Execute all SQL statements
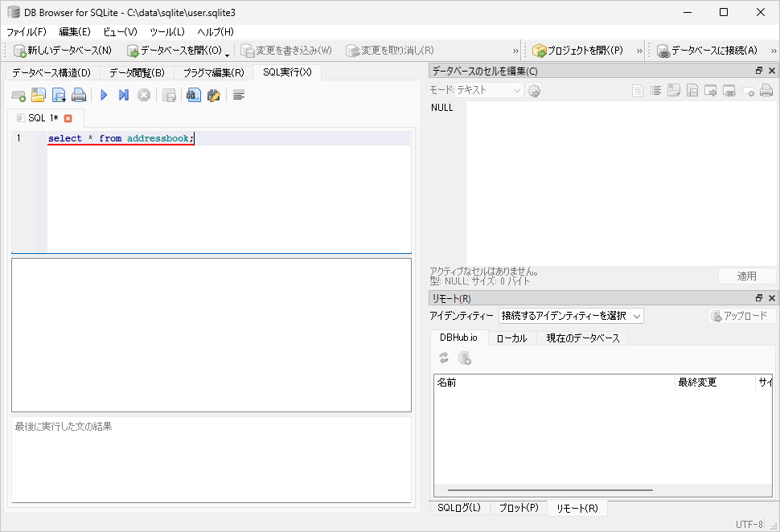Screen dimensions: 780x532 tap(103, 94)
